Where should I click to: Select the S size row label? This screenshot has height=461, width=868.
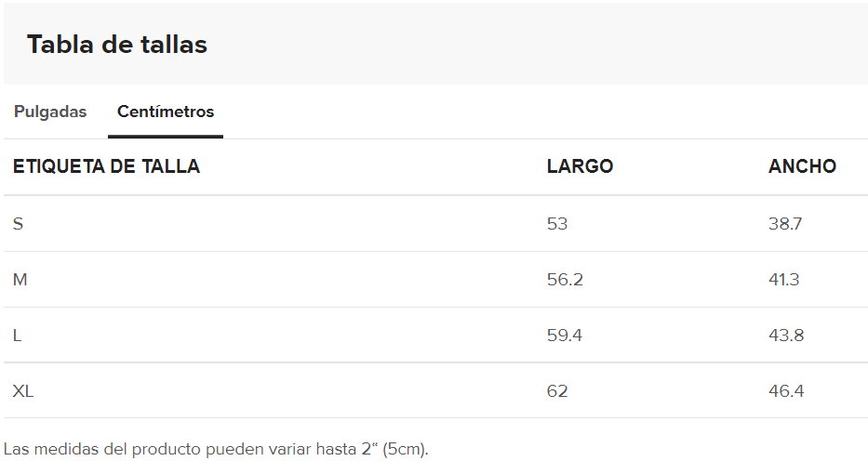pos(19,224)
